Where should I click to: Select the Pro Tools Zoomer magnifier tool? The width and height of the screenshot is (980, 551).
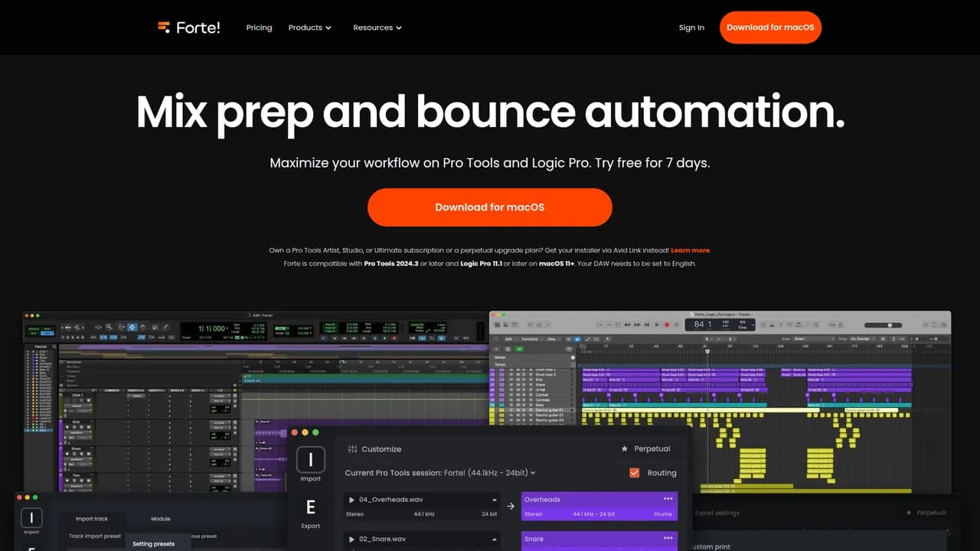[109, 326]
